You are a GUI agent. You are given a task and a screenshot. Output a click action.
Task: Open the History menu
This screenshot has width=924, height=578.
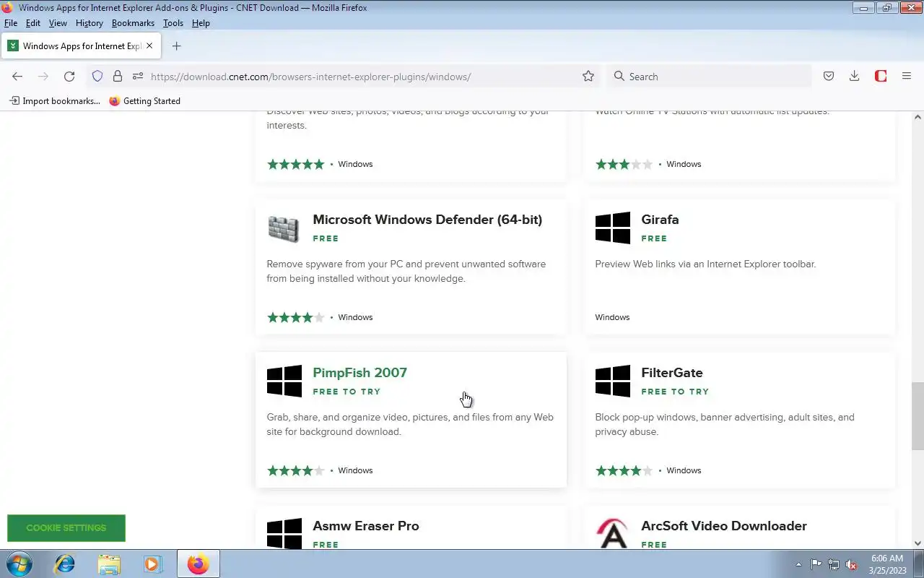(90, 23)
